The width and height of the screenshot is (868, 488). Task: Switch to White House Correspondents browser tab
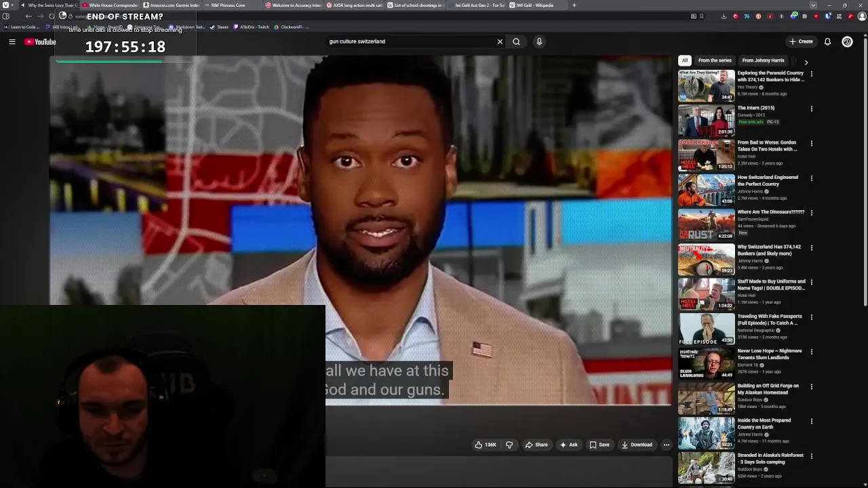coord(110,5)
